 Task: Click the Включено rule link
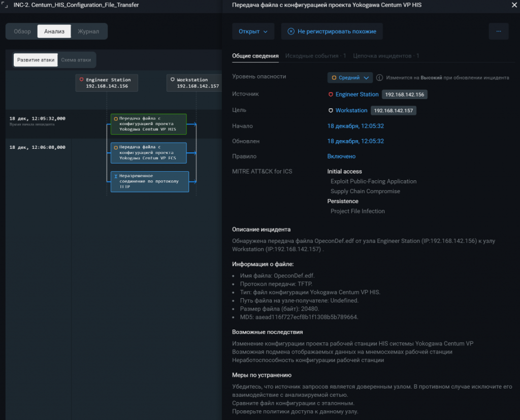341,156
